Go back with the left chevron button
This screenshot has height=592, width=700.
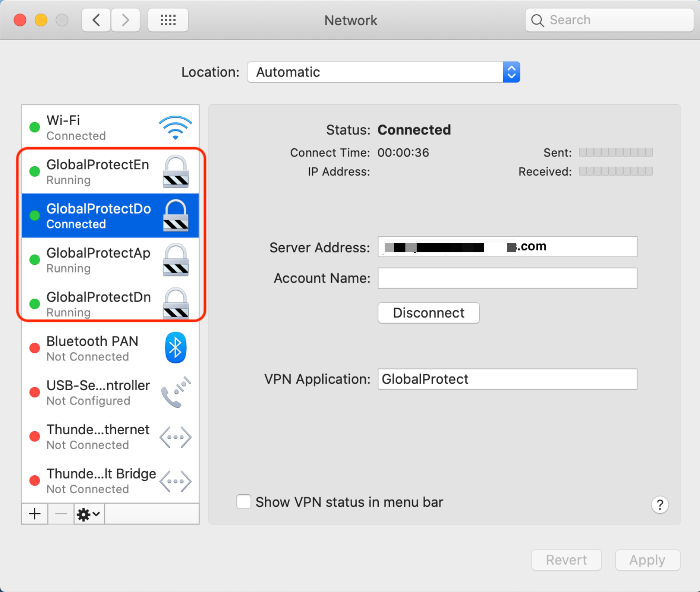tap(96, 20)
